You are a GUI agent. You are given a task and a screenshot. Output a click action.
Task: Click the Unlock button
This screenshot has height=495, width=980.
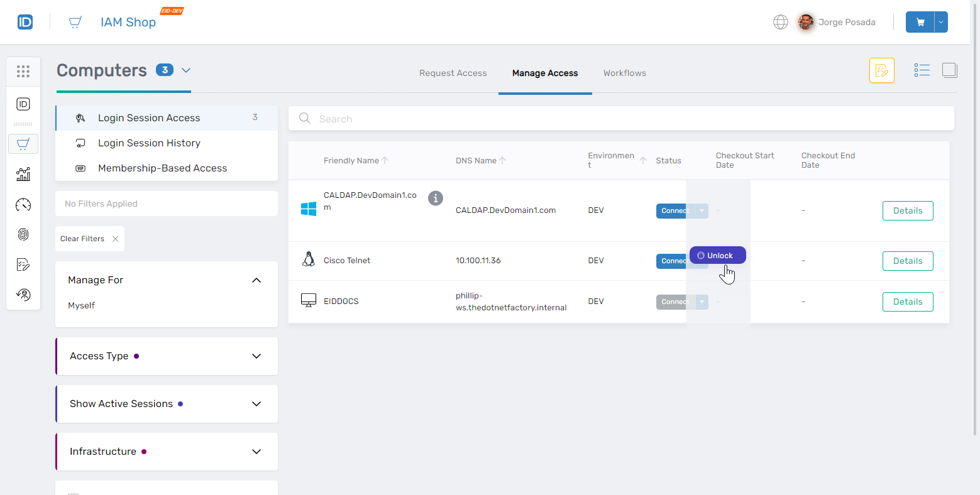(x=718, y=256)
